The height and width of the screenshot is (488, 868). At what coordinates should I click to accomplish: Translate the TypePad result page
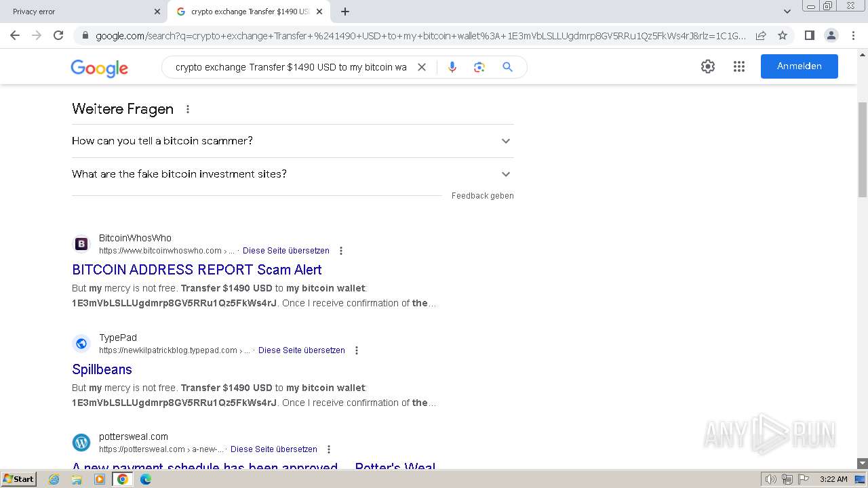302,350
